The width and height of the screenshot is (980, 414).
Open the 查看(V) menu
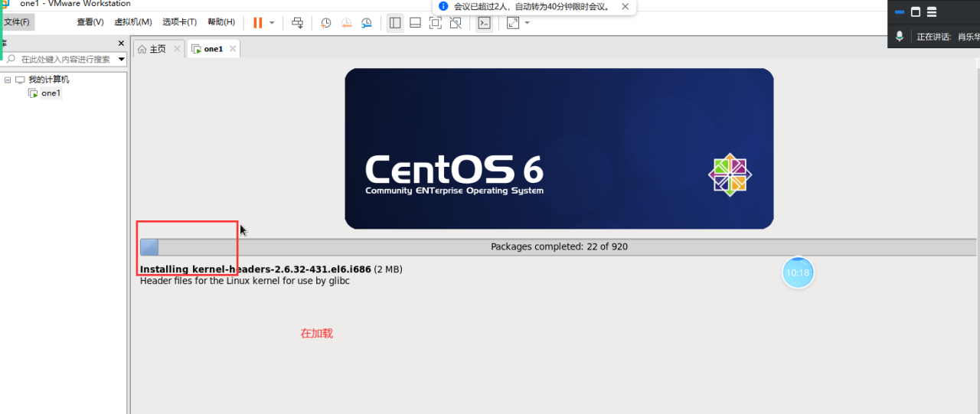tap(90, 22)
